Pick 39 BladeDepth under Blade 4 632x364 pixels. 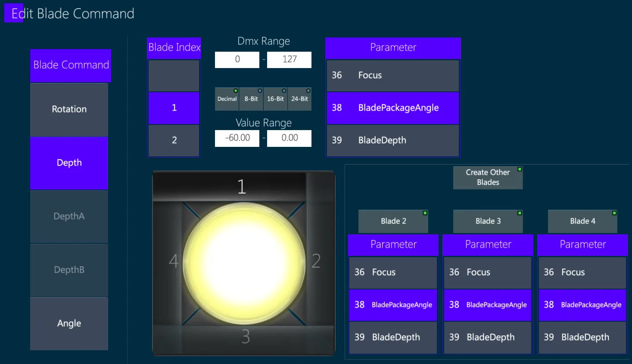click(x=582, y=337)
